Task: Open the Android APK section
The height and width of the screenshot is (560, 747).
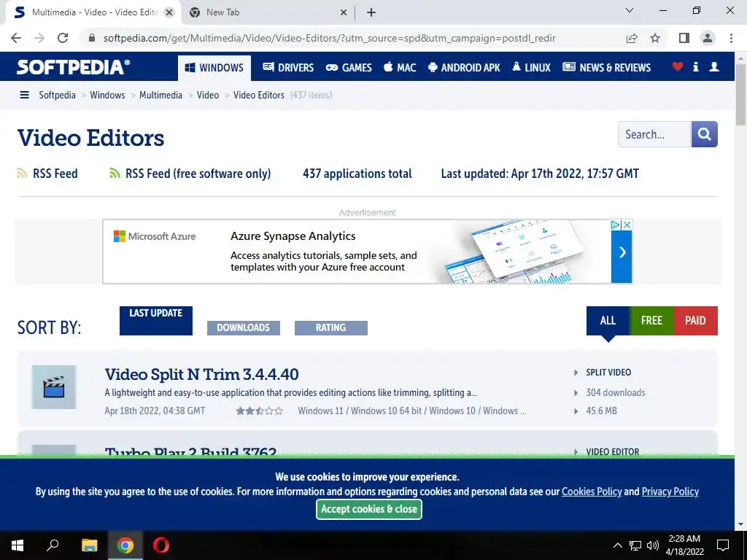Action: (x=464, y=68)
